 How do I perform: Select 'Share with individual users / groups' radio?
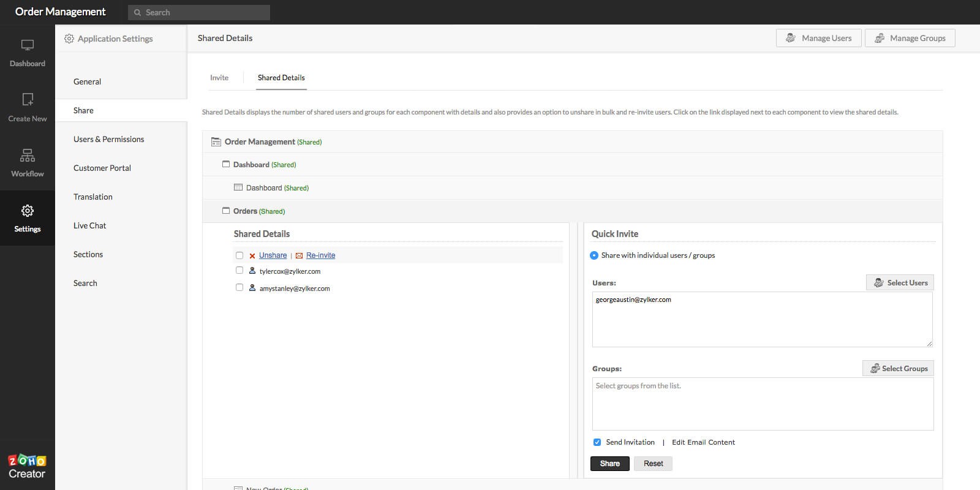594,255
